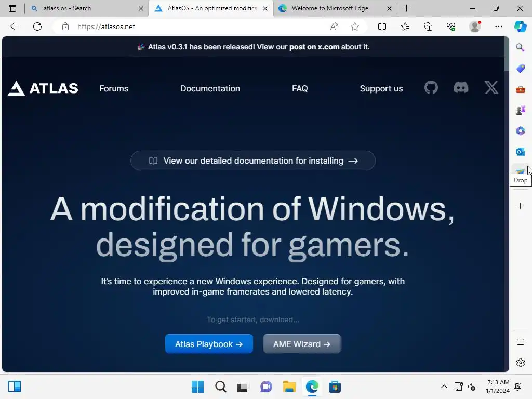Click View our detailed documentation for installing
This screenshot has width=532, height=399.
tap(253, 161)
